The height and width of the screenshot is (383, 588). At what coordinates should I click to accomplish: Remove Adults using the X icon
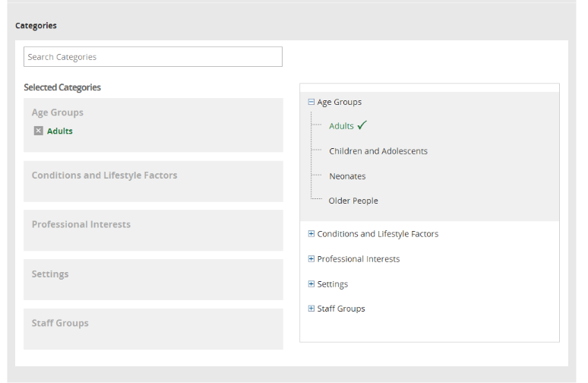(x=39, y=131)
